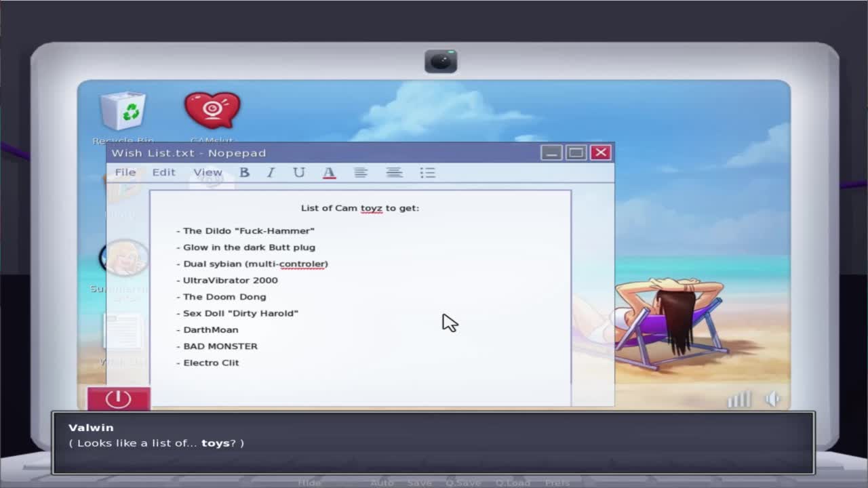868x488 pixels.
Task: Open the red heart webcam app icon
Action: click(212, 110)
